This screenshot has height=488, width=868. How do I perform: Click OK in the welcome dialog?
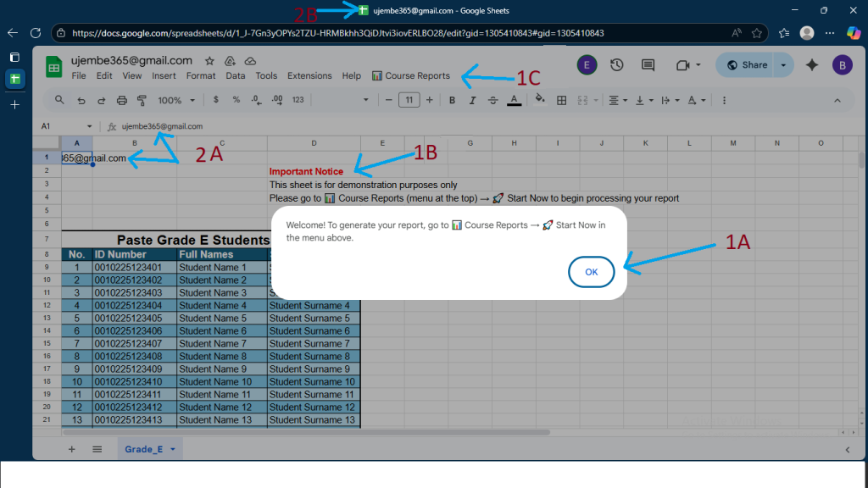(x=591, y=272)
